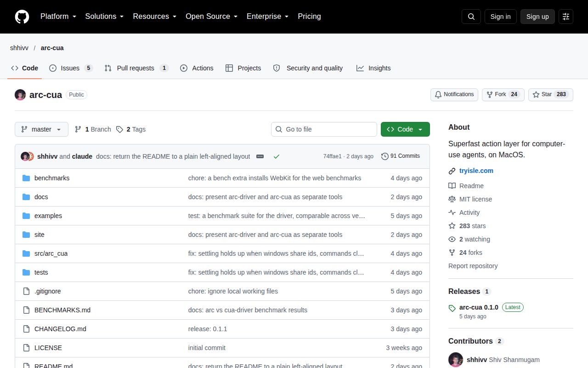Open commit hash 74ffae1

pyautogui.click(x=333, y=156)
